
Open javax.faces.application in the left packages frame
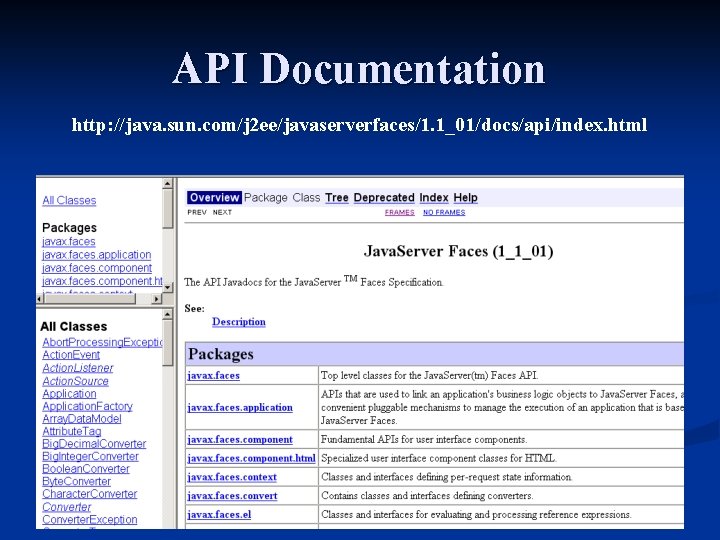96,255
